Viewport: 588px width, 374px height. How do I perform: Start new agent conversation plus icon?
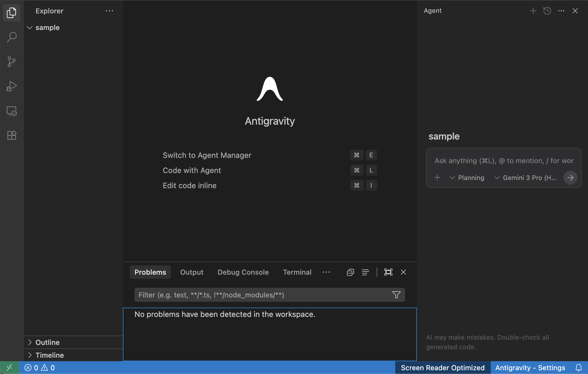[533, 11]
